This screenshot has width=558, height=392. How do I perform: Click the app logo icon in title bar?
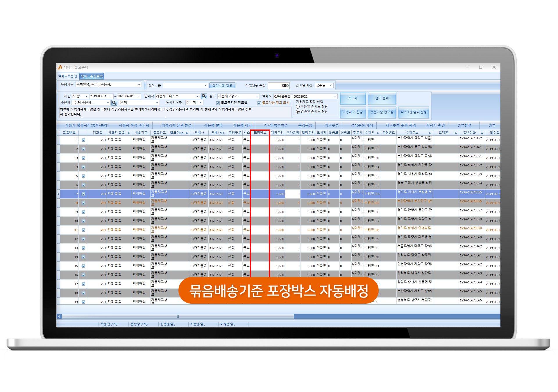coord(60,67)
